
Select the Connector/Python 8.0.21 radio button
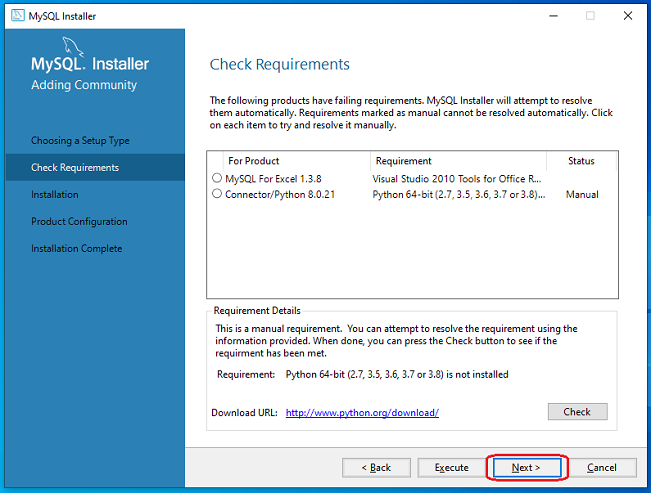coord(217,194)
